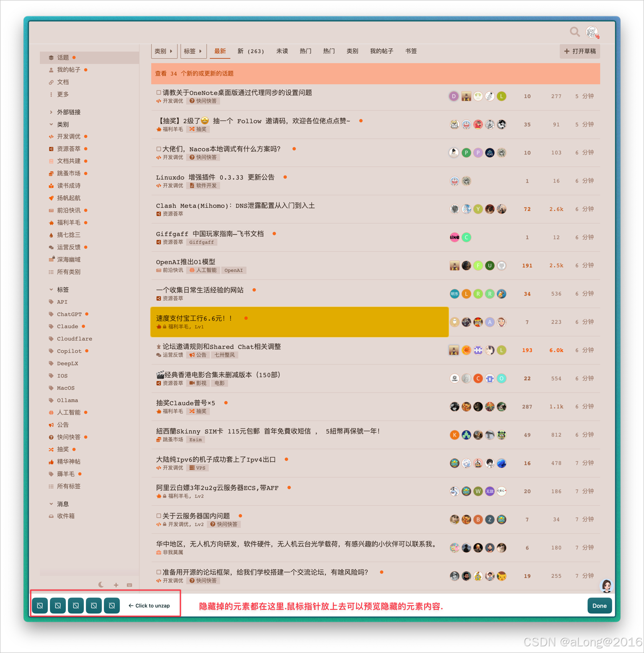Click the 收件箱 inbox icon in sidebar
Viewport: 644px width, 653px height.
click(51, 516)
